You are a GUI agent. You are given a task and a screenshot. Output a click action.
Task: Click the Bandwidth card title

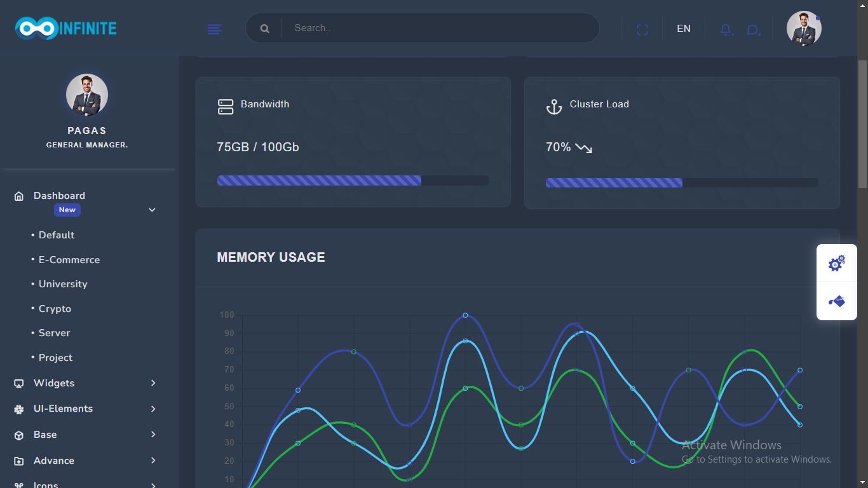265,104
